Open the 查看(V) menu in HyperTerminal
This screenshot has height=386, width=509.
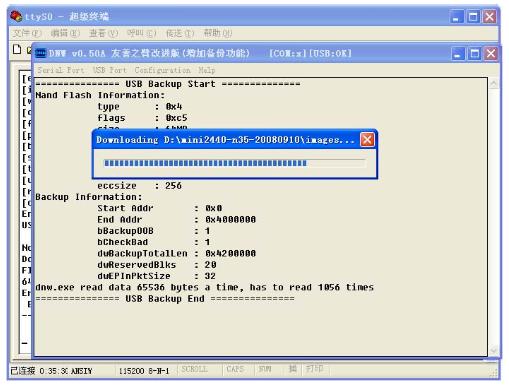[x=104, y=33]
